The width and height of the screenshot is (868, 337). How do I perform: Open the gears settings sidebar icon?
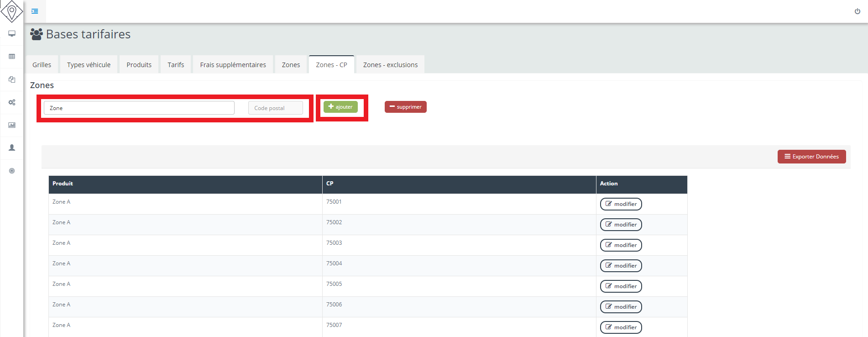pos(12,102)
